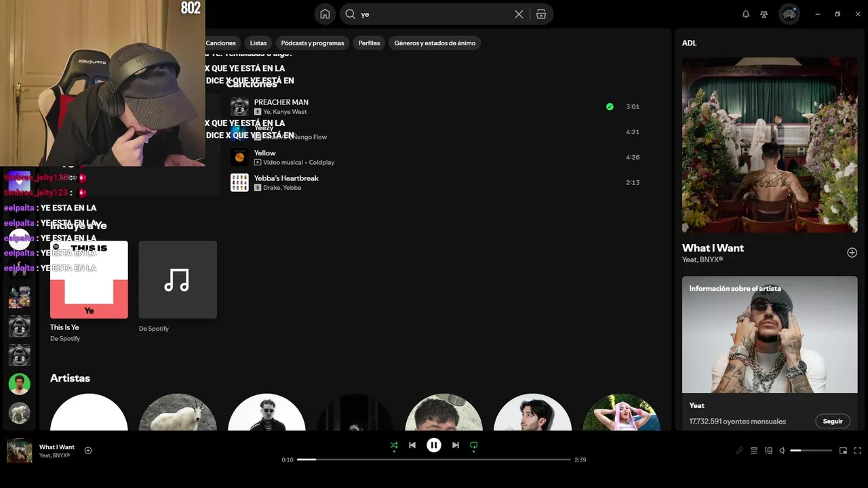
Task: Add What I Want via right panel plus icon
Action: pyautogui.click(x=852, y=253)
